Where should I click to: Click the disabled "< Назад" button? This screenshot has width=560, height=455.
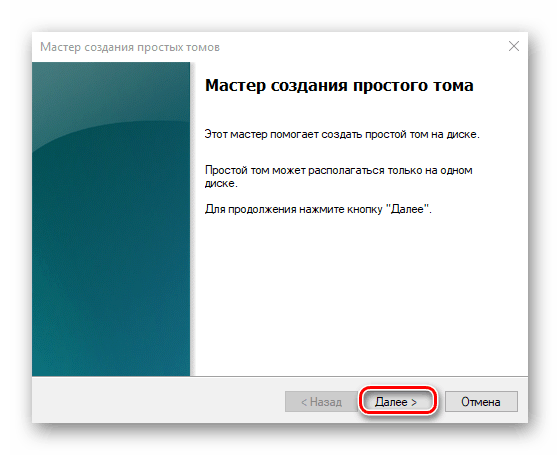point(321,402)
